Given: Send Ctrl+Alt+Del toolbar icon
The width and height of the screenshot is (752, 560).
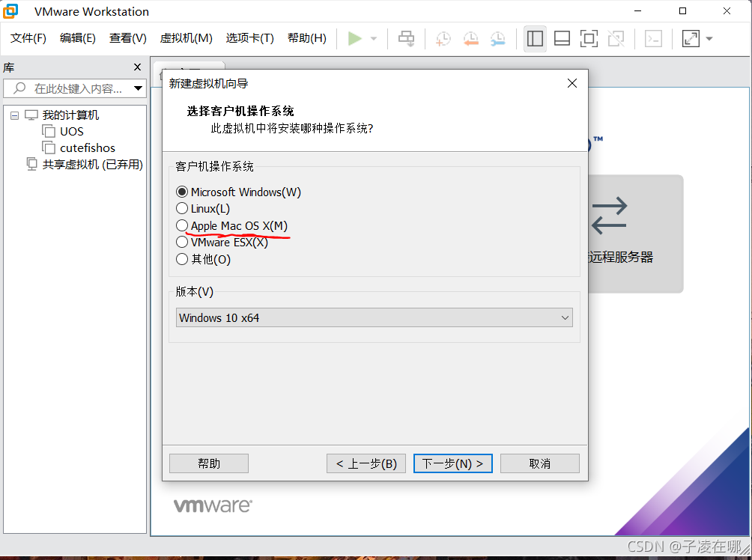Looking at the screenshot, I should [x=406, y=38].
